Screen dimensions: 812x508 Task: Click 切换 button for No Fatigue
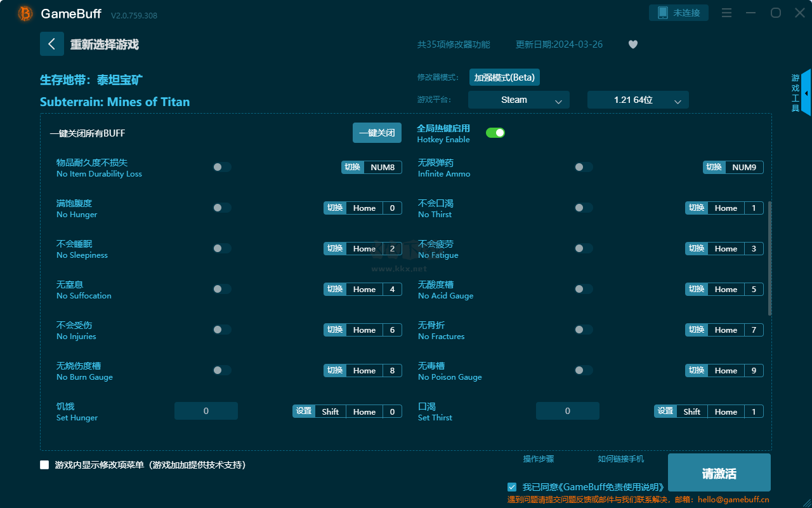(x=697, y=248)
